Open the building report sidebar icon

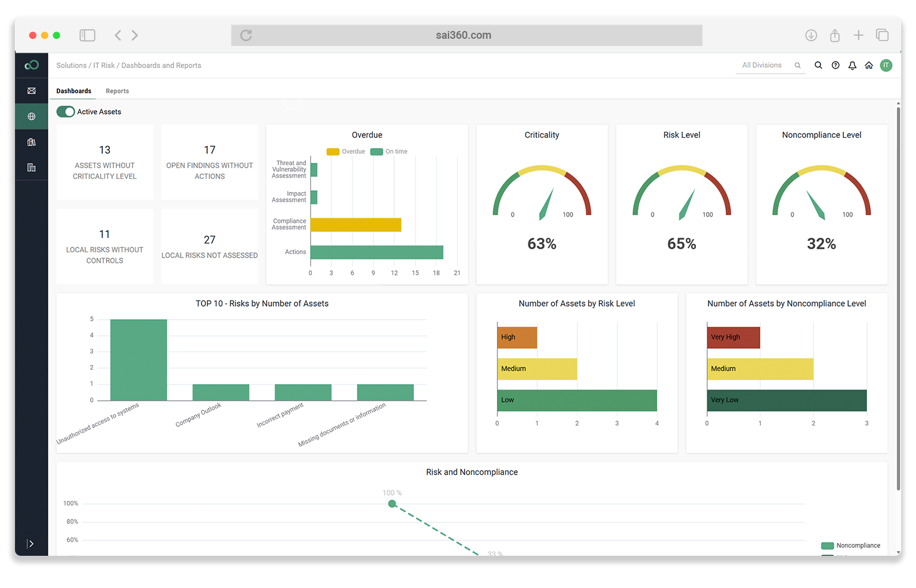click(32, 168)
